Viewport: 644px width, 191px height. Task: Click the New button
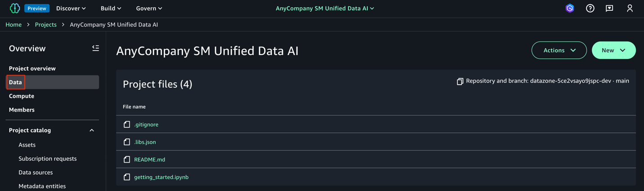pyautogui.click(x=613, y=50)
